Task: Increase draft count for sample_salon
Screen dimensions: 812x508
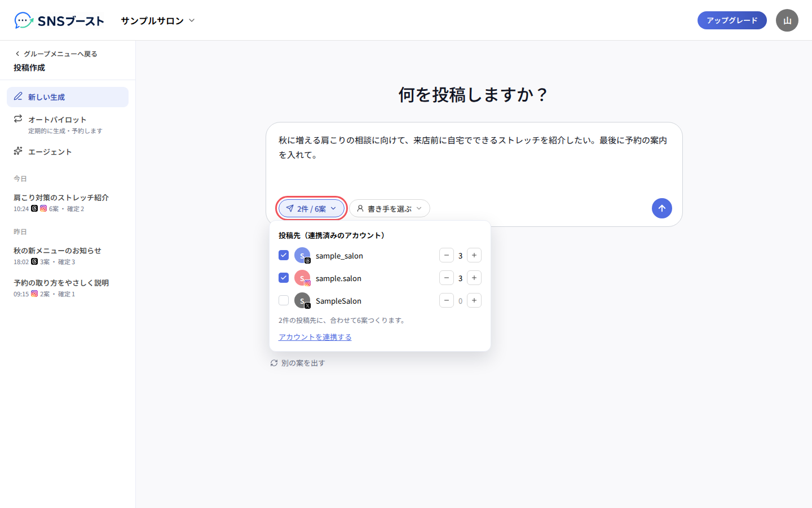Action: [x=474, y=255]
